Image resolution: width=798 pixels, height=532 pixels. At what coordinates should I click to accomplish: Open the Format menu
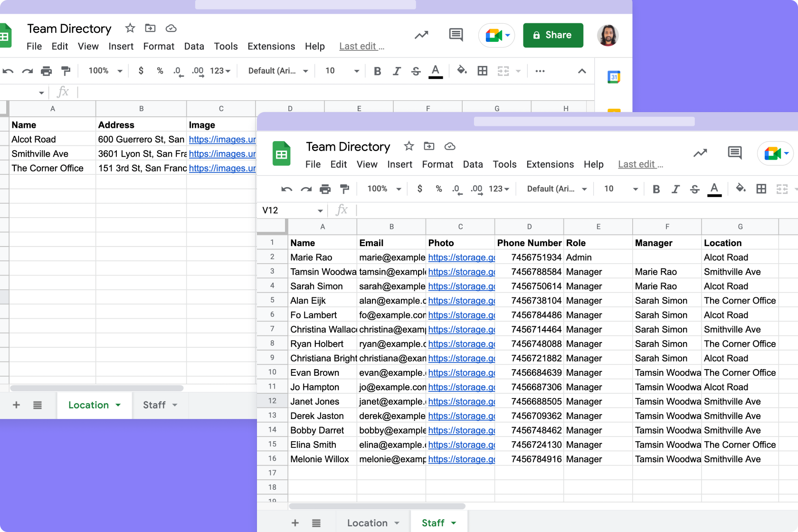(x=437, y=164)
